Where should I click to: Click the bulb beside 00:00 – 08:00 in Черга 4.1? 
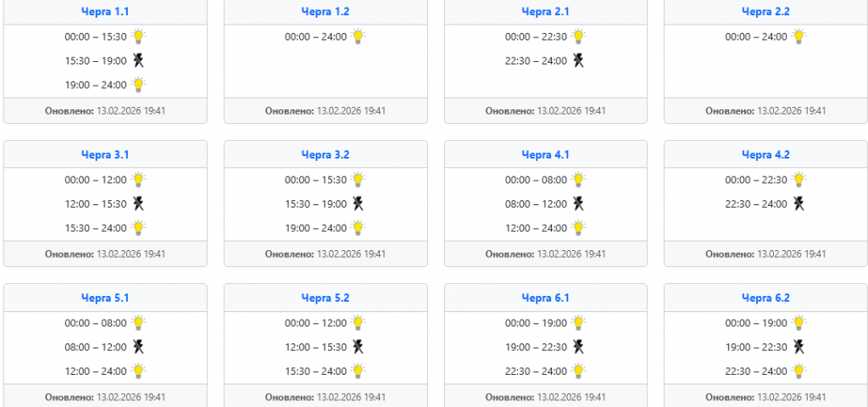[578, 180]
